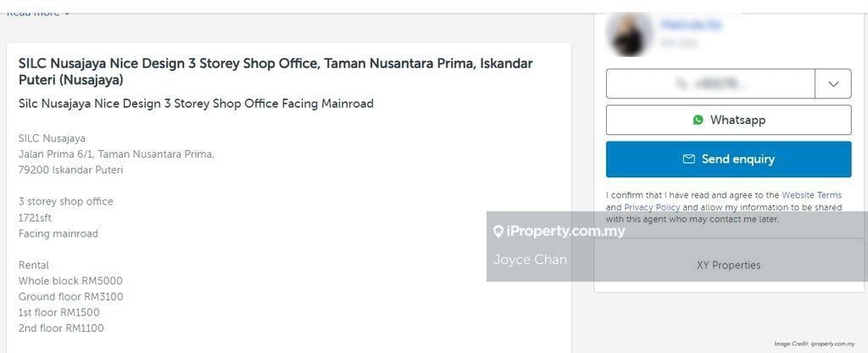
Task: Click the 'Whole block RM5000' rental line
Action: point(71,281)
